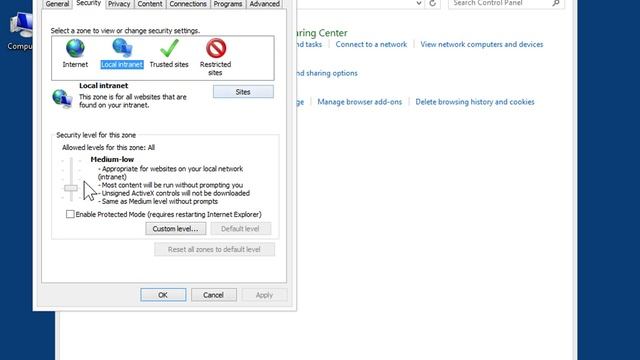
Task: Confirm with the OK button
Action: tap(163, 295)
